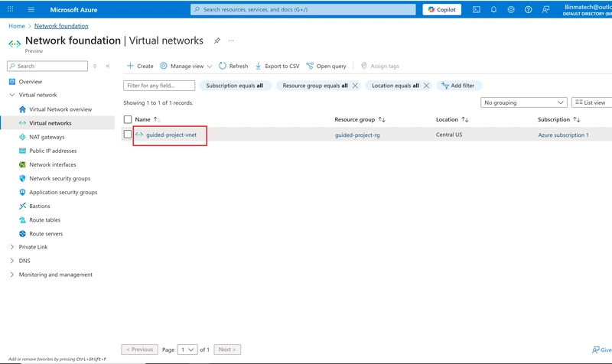Click the Network security groups shield icon
Viewport: 612px width, 364px height.
tap(23, 178)
